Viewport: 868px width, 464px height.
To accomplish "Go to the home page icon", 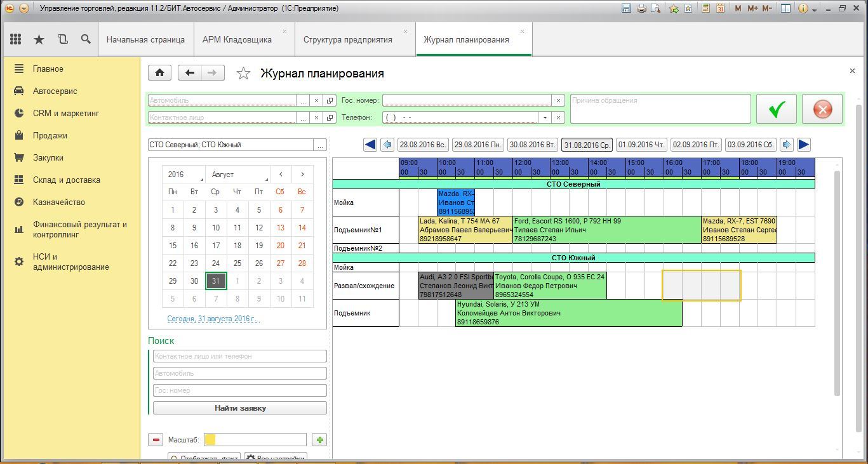I will (159, 73).
